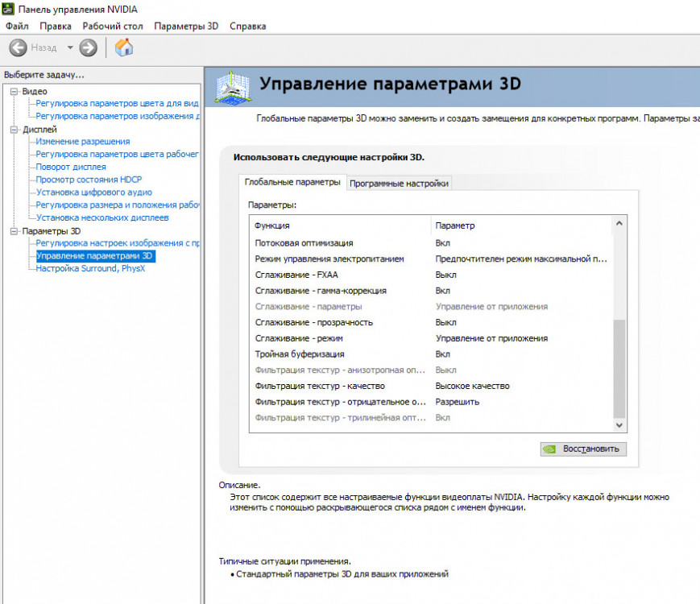Click the parameters list scrollbar thumb
The width and height of the screenshot is (700, 604).
[x=619, y=368]
